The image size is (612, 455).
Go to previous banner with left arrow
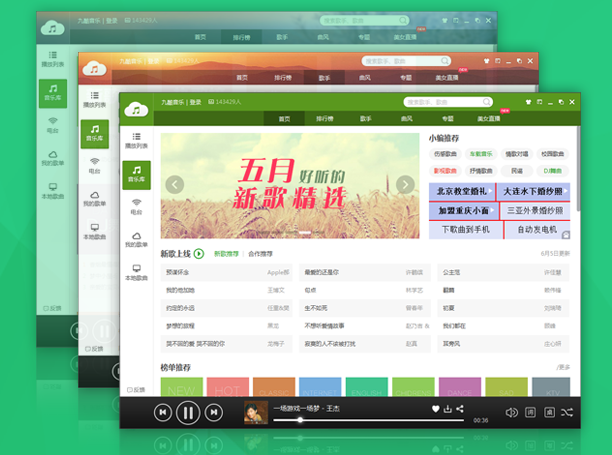click(174, 184)
